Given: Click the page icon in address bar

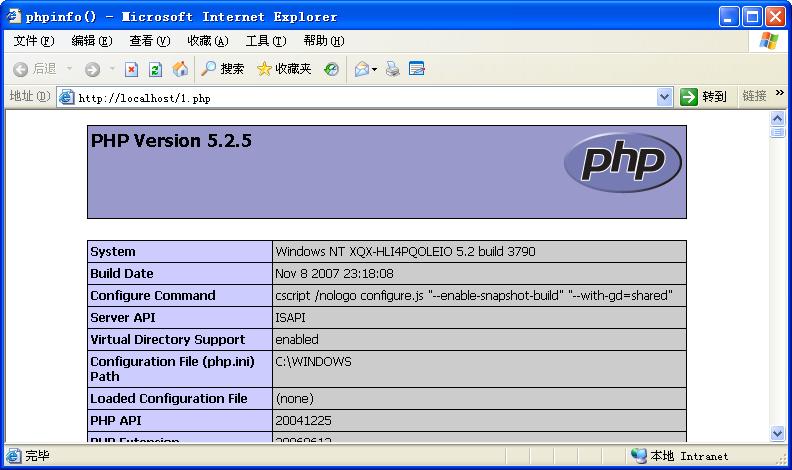Looking at the screenshot, I should pyautogui.click(x=67, y=97).
